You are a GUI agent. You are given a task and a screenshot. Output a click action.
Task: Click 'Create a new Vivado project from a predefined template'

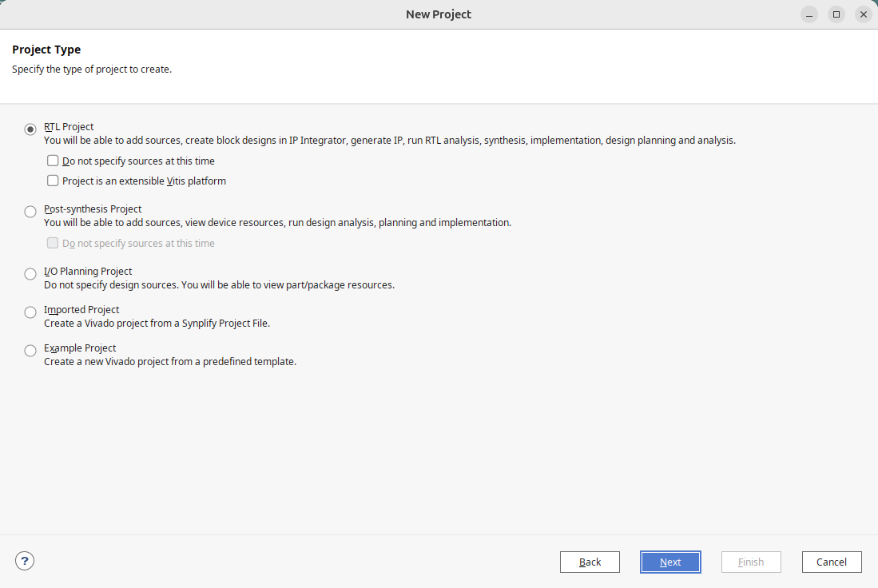pyautogui.click(x=170, y=362)
